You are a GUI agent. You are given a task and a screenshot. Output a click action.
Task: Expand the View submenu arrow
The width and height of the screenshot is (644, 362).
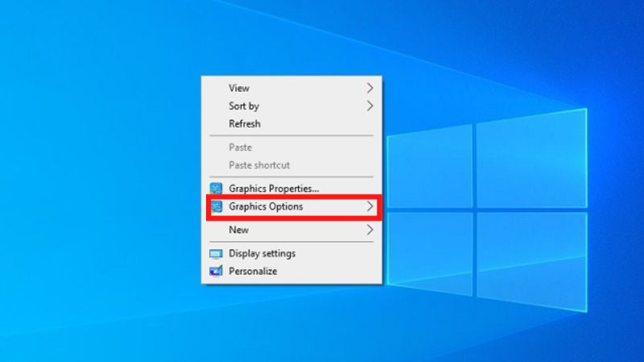pos(369,88)
